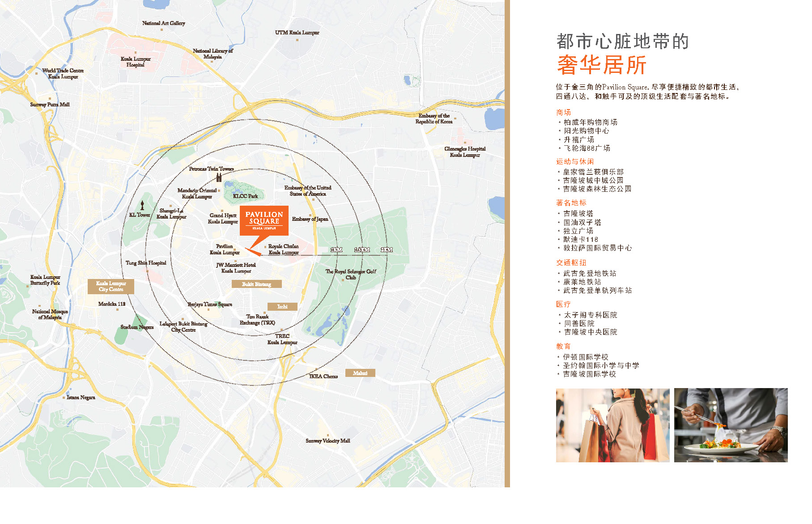Click the 1.5KM radius marker

pos(362,249)
